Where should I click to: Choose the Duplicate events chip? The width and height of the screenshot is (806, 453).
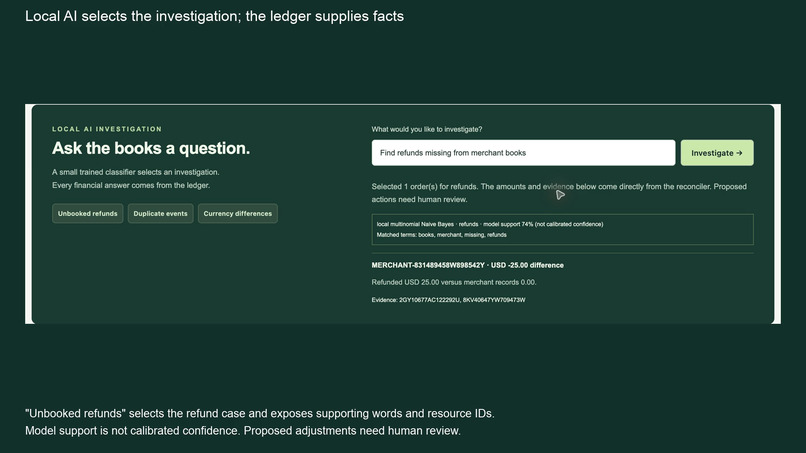click(160, 213)
